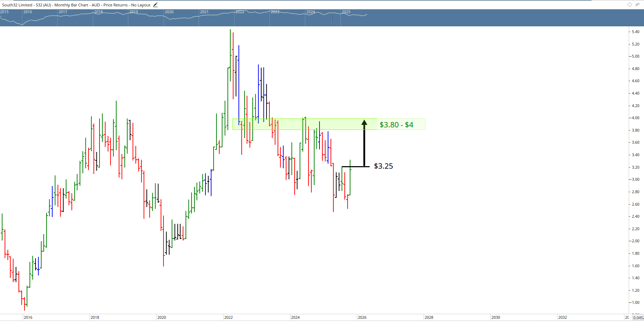Click 2025 in the top overview strip

tap(346, 12)
